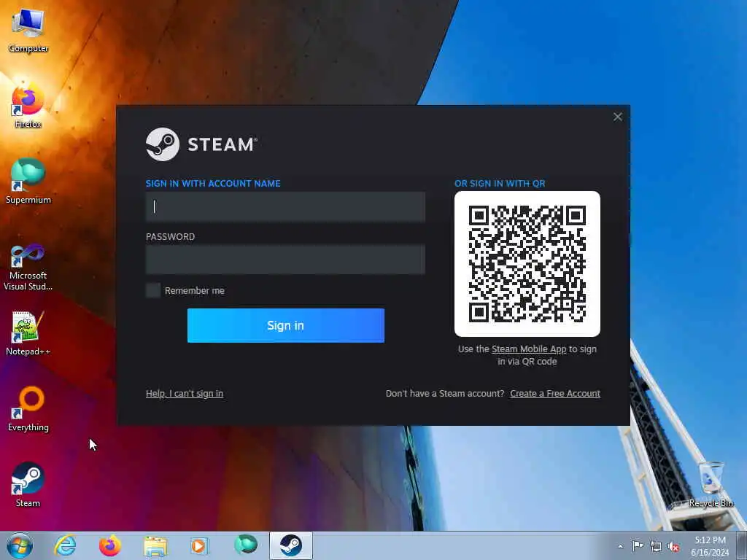Show hidden tray icons arrow

pyautogui.click(x=620, y=546)
